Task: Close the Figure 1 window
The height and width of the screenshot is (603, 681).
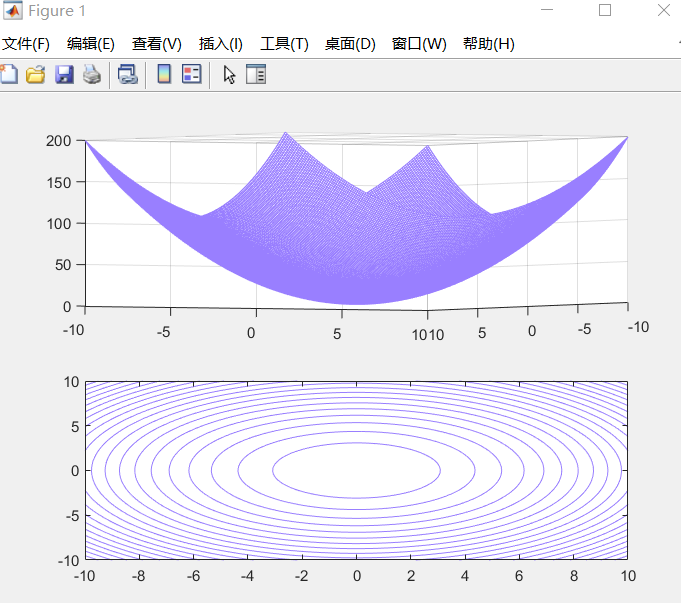Action: [x=664, y=10]
